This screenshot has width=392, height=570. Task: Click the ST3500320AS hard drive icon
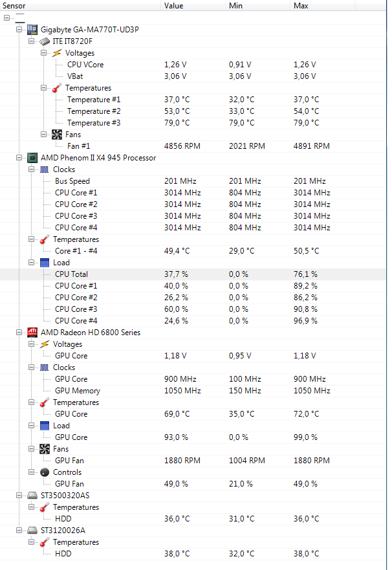coord(32,496)
